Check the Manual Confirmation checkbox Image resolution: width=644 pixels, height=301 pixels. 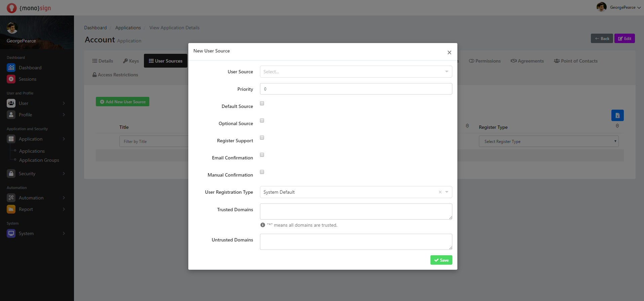coord(262,172)
